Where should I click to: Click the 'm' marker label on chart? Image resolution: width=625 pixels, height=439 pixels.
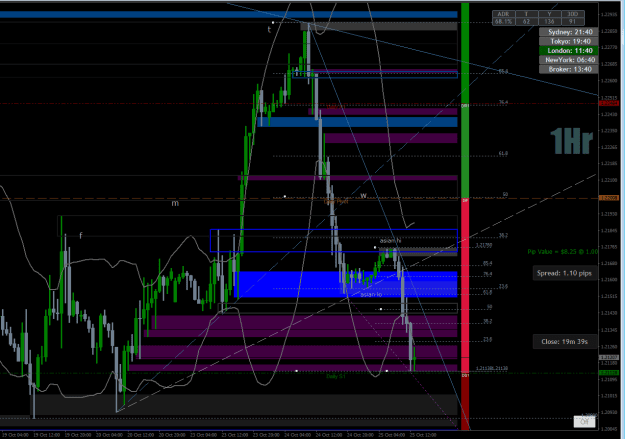[175, 203]
